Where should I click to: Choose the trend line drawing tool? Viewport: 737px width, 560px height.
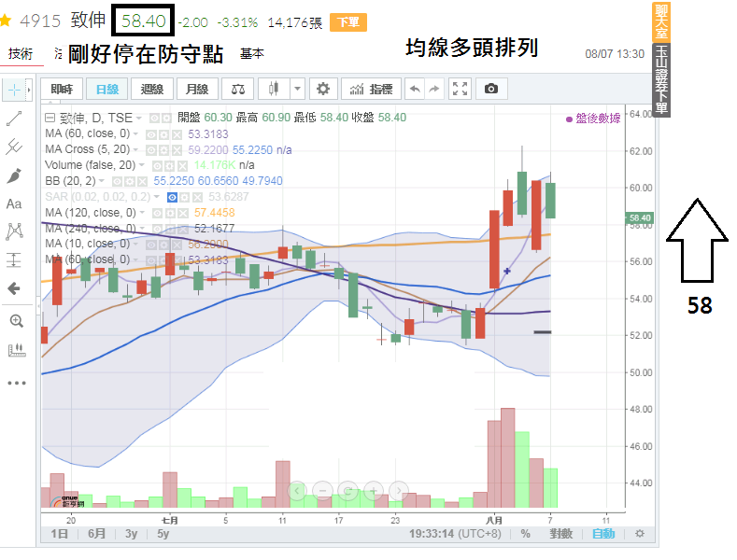coord(14,119)
